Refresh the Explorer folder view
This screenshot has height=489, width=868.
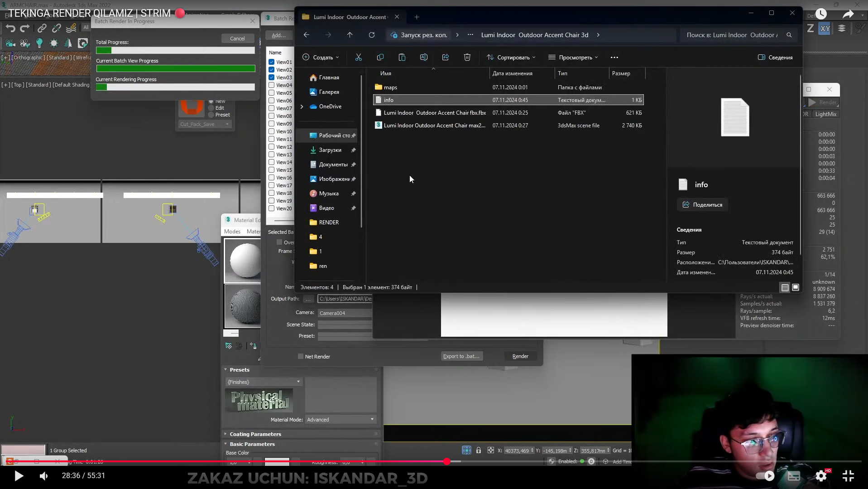click(372, 35)
